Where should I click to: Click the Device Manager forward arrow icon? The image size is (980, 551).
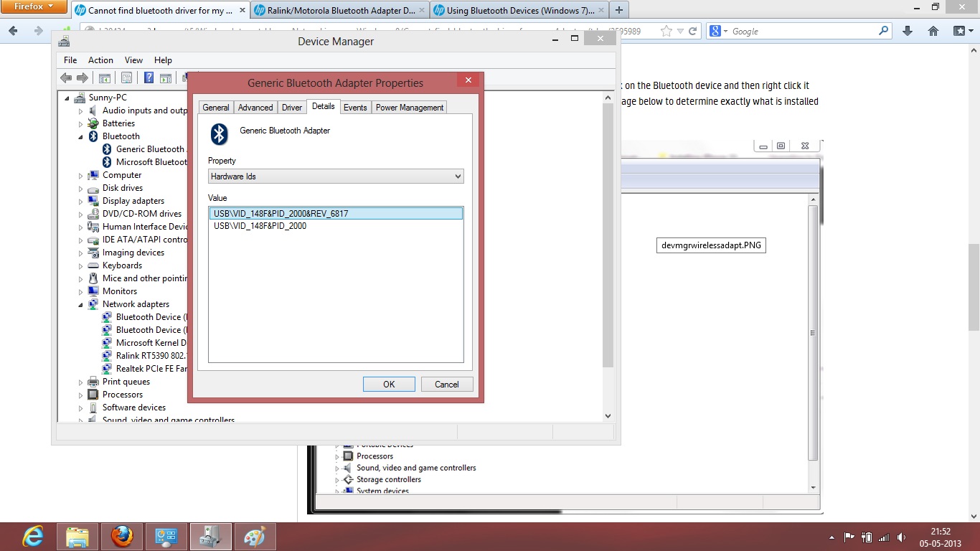click(83, 77)
